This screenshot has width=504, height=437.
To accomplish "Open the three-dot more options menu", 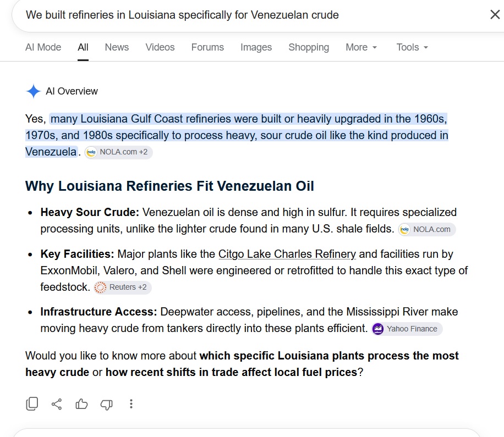I will pos(131,404).
